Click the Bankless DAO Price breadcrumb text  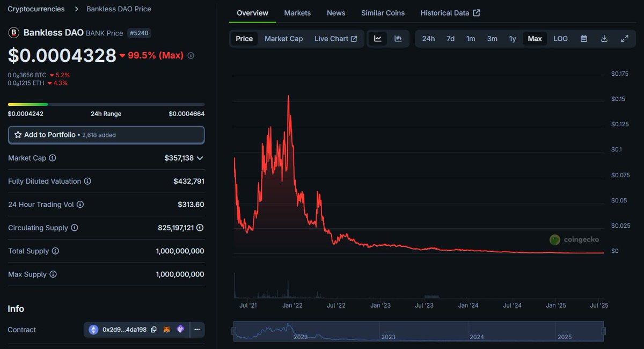(119, 9)
